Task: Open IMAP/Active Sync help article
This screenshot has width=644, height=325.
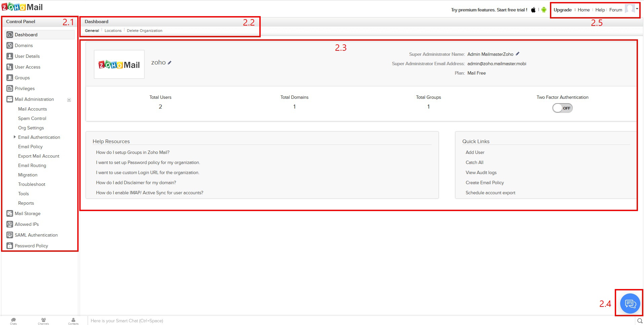Action: click(x=149, y=193)
